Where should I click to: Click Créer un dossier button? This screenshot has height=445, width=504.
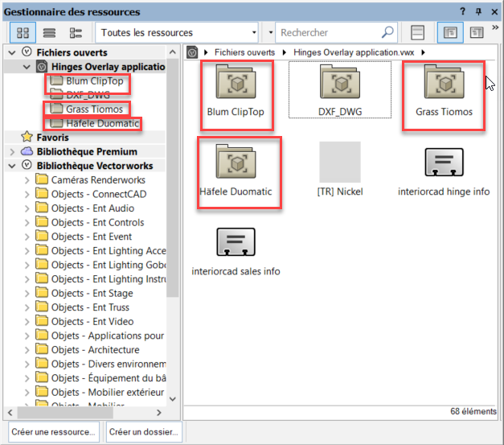[144, 432]
